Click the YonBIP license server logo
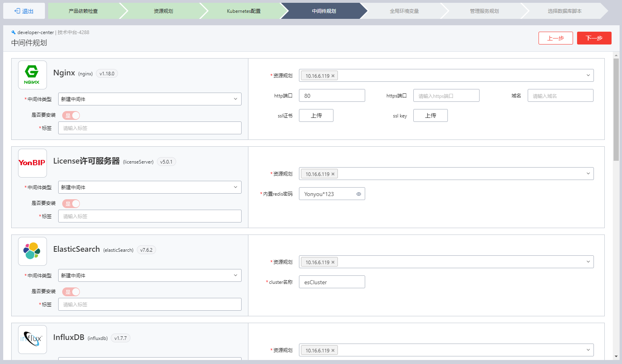Screen dimensions: 622x364 (32, 163)
